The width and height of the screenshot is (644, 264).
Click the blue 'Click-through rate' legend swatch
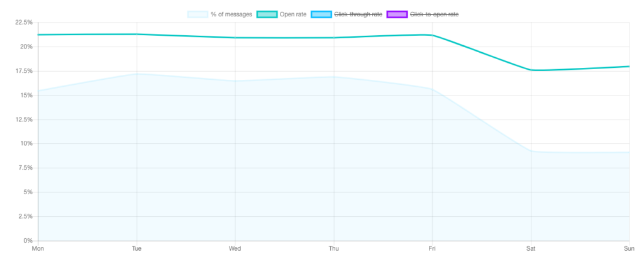321,14
